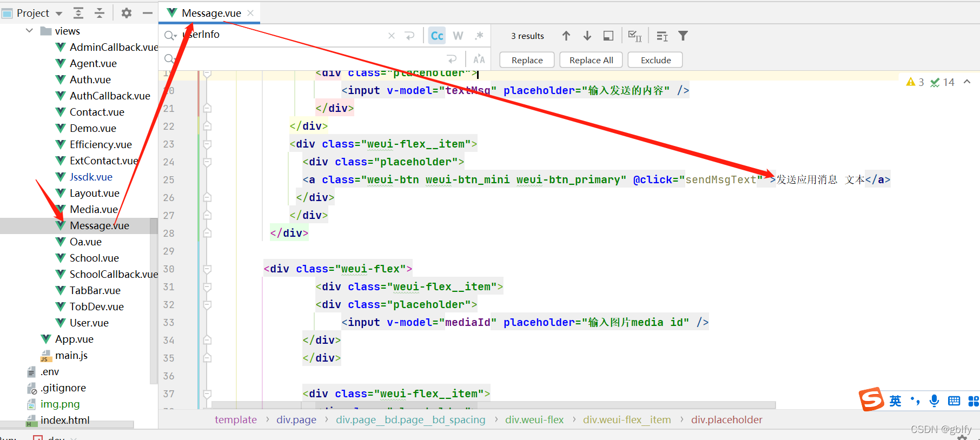Collapse code fold at line 24
Viewport: 980px width, 440px height.
pos(207,162)
